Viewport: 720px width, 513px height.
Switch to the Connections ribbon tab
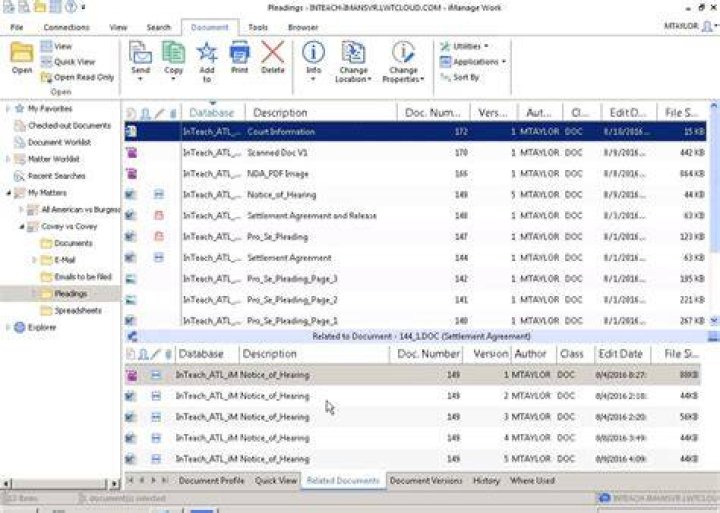tap(67, 28)
